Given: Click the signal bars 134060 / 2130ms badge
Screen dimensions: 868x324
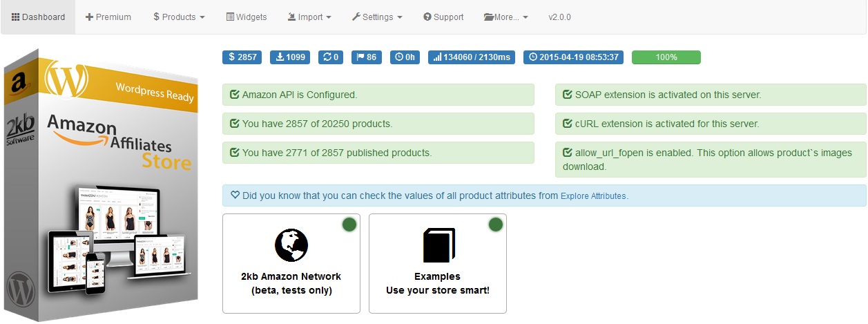Looking at the screenshot, I should pyautogui.click(x=471, y=57).
